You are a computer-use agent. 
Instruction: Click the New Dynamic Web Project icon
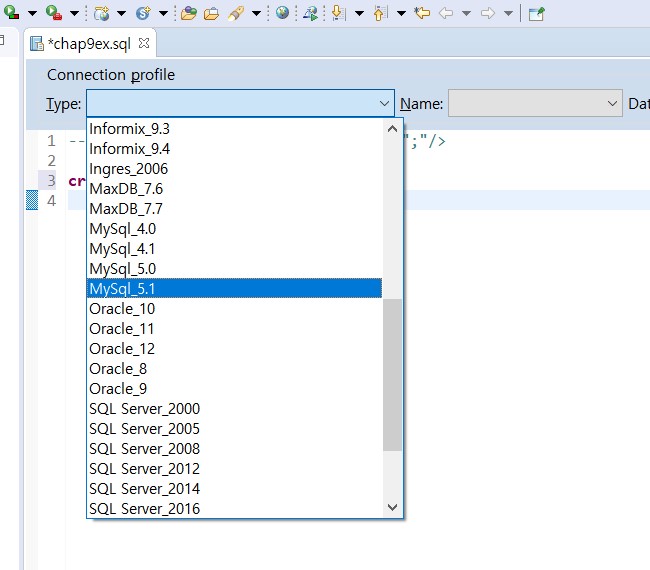pos(102,13)
